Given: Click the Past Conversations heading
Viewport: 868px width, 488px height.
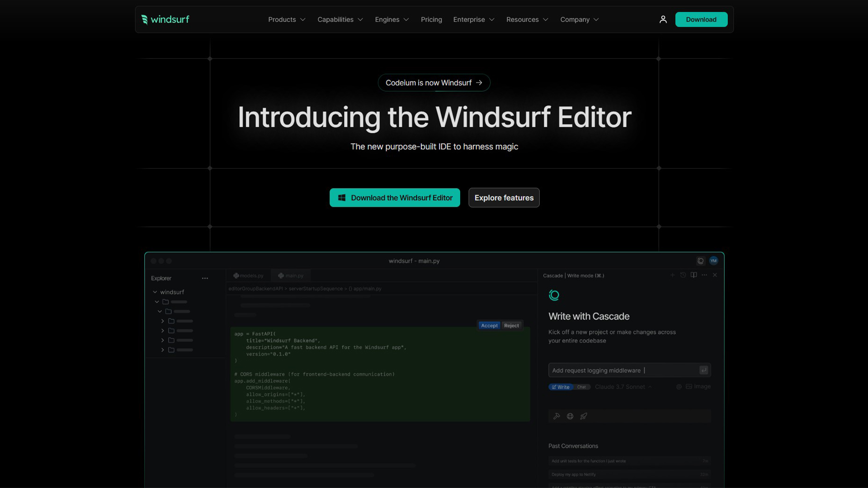Looking at the screenshot, I should [573, 446].
